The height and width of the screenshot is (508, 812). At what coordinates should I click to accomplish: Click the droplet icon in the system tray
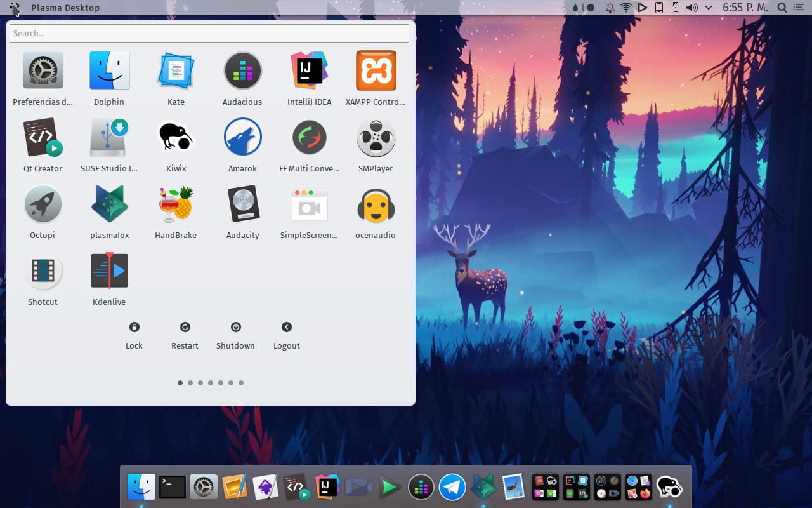575,8
